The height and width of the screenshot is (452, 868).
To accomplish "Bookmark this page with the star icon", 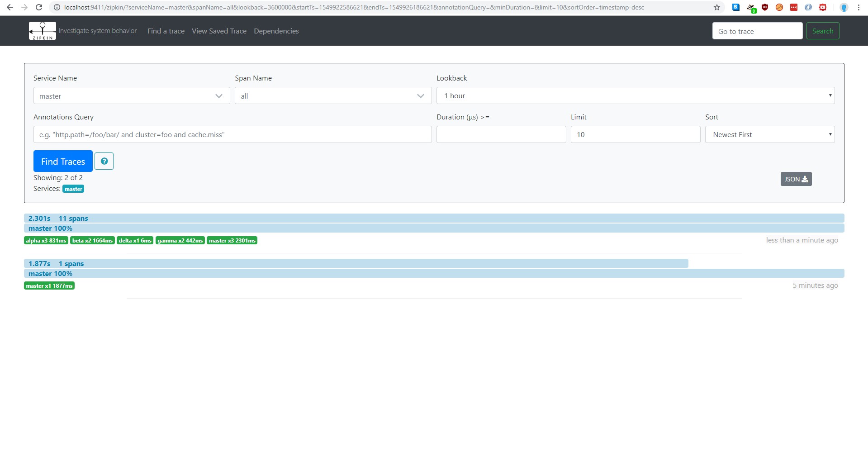I will click(716, 7).
